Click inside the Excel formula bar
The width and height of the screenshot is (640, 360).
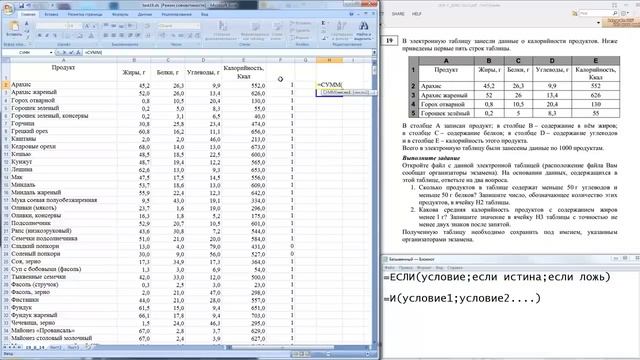click(x=227, y=52)
